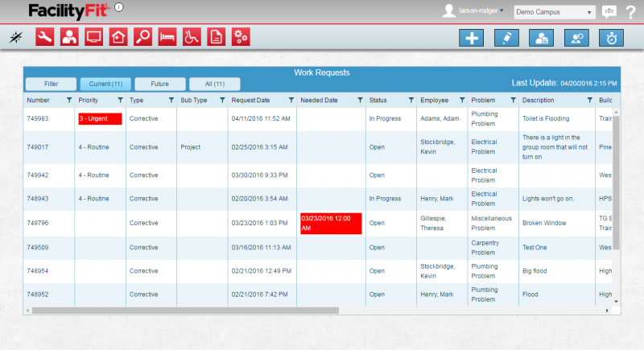Viewport: 644px width, 350px height.
Task: Click the Filter button
Action: tap(51, 84)
